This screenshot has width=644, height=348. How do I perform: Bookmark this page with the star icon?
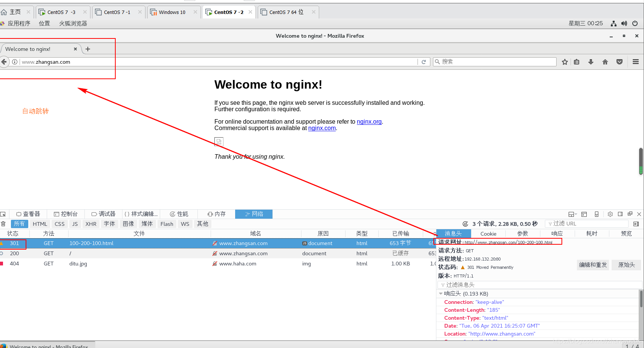pyautogui.click(x=565, y=62)
